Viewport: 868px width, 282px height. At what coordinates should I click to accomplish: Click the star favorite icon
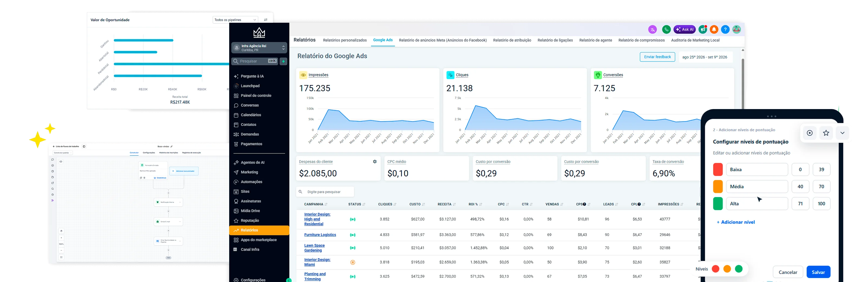tap(826, 133)
